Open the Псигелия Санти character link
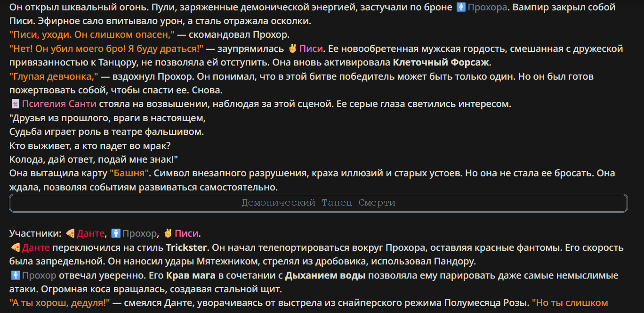The width and height of the screenshot is (644, 313). [59, 104]
